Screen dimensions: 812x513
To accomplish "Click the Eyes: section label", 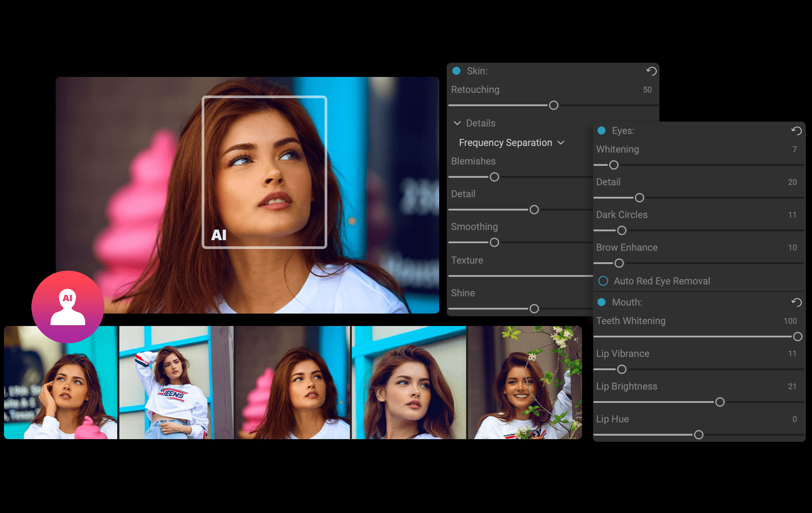I will [x=623, y=130].
